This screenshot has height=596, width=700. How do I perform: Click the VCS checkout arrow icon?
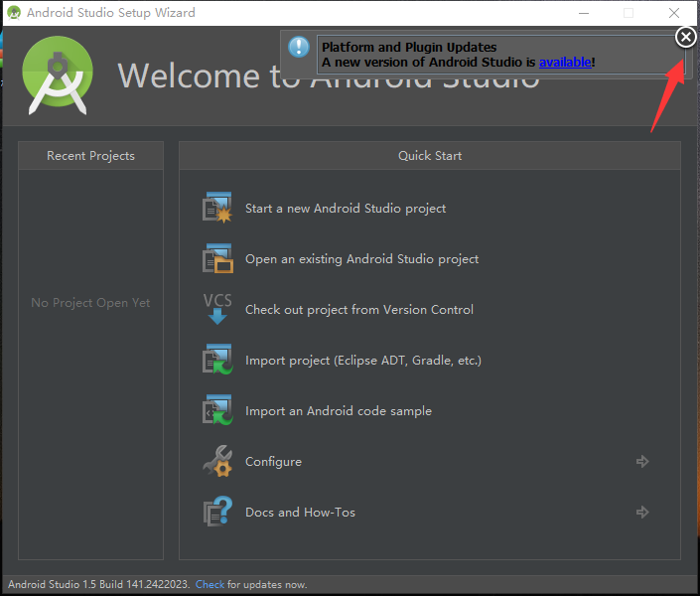(x=217, y=309)
